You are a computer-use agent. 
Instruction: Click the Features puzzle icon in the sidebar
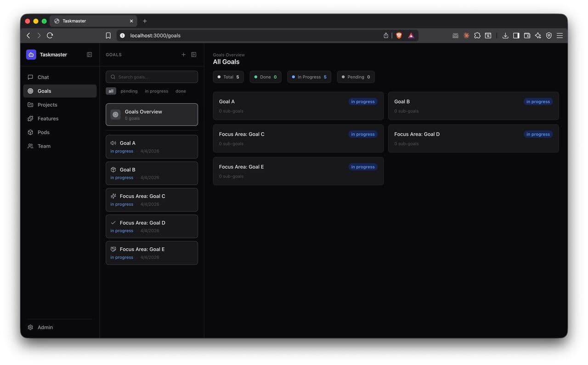[30, 118]
